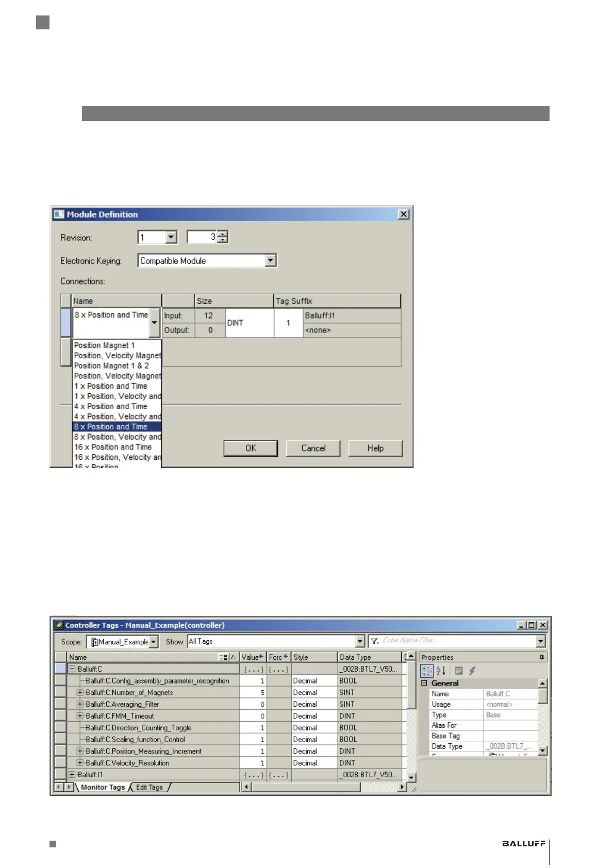The height and width of the screenshot is (868, 614).
Task: Decrease the Revision minor number with down arrow
Action: tap(223, 240)
